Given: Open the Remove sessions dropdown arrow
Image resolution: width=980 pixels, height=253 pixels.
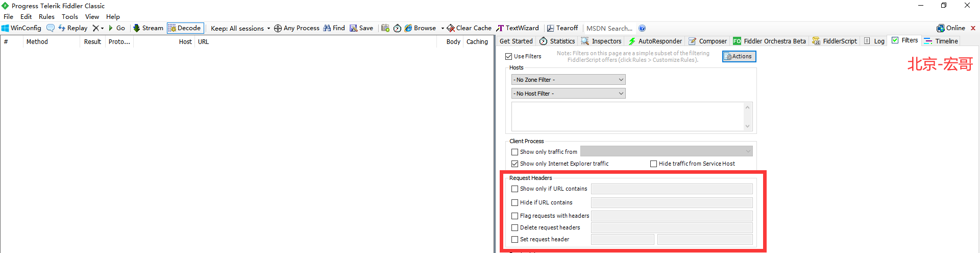Looking at the screenshot, I should [x=102, y=28].
